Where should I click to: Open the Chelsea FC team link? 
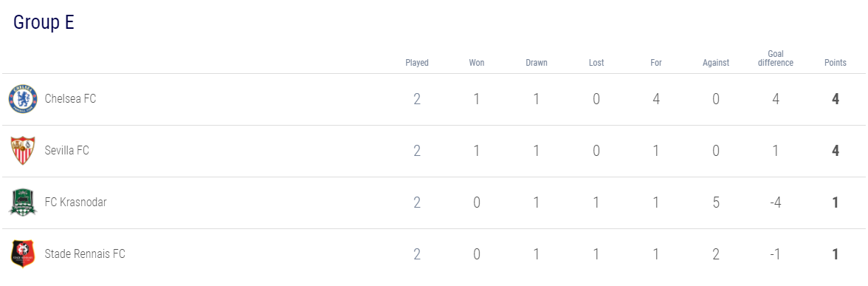click(70, 99)
